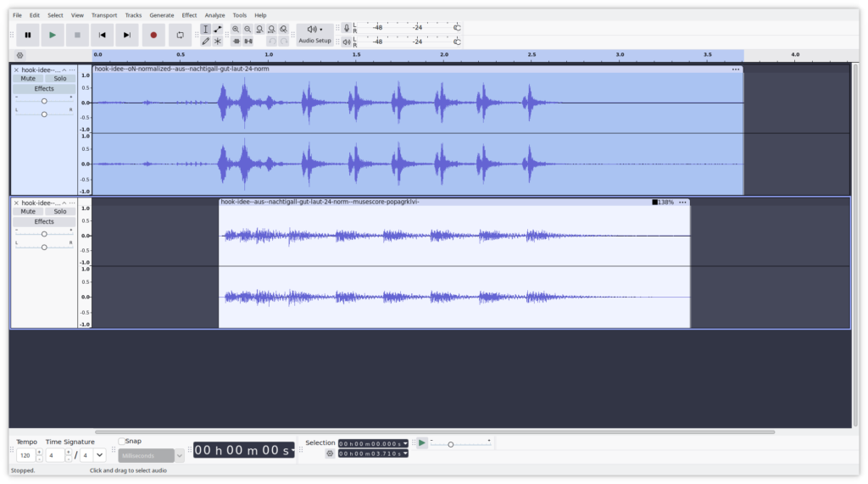Choose the Selection (I-beam) tool
This screenshot has width=868, height=484.
point(205,30)
